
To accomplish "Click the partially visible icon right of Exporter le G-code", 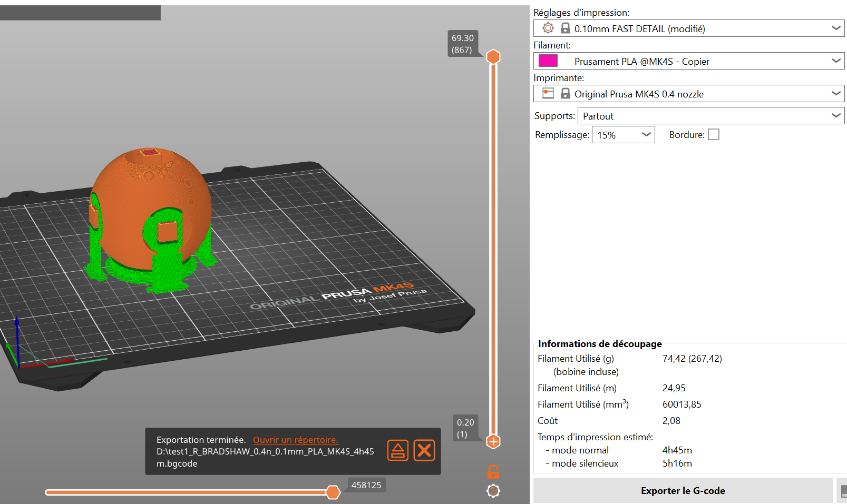I will (842, 491).
